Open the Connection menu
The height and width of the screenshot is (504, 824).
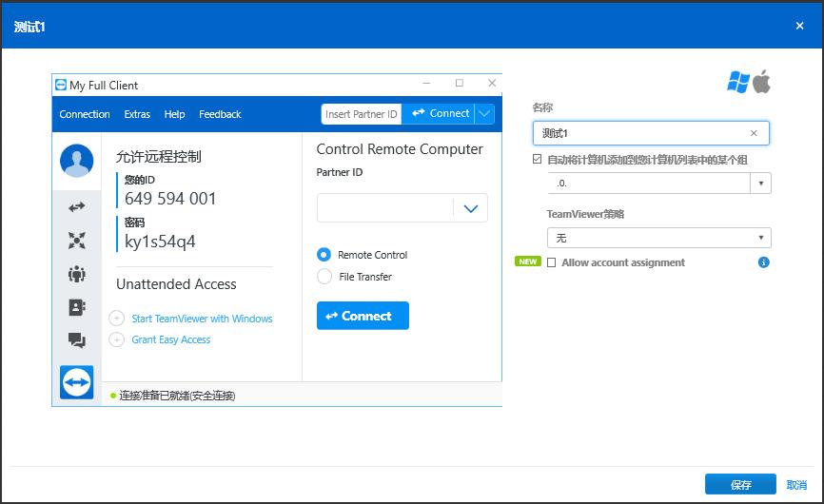[85, 114]
